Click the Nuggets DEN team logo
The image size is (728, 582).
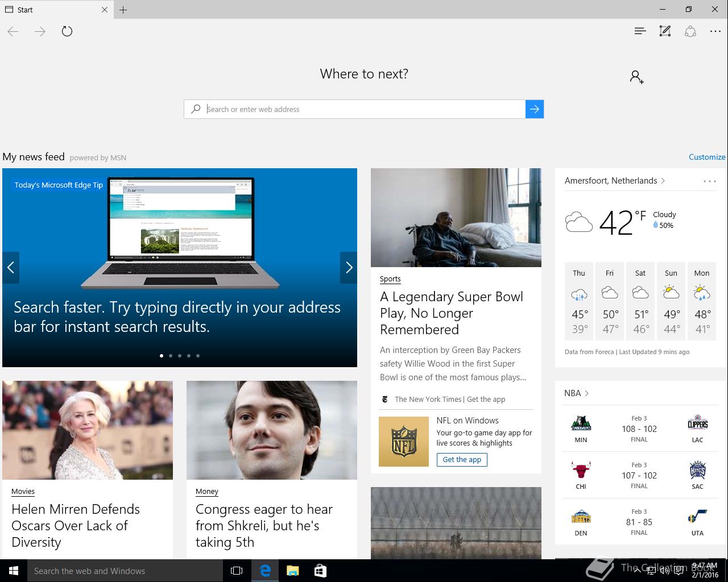point(581,517)
